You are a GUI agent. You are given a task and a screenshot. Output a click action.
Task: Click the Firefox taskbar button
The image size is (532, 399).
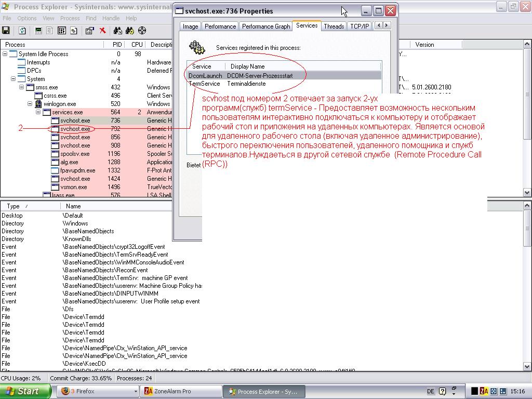pos(97,391)
